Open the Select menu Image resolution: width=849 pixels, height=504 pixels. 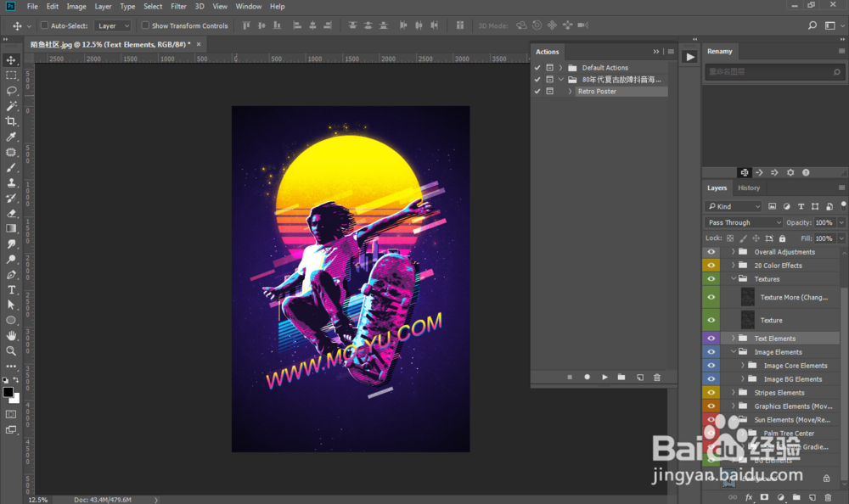tap(153, 7)
